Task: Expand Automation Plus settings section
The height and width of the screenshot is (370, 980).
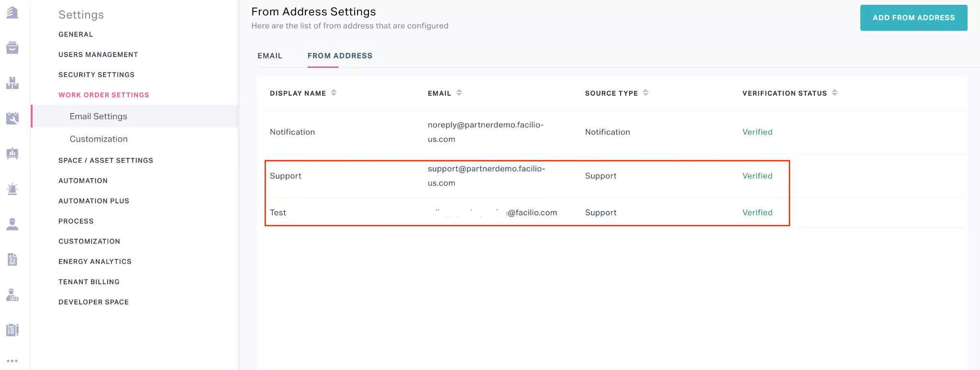Action: pyautogui.click(x=94, y=201)
